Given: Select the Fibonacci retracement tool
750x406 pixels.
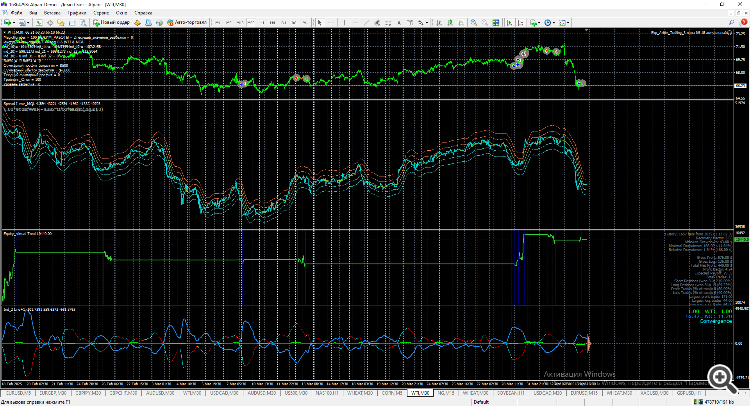Looking at the screenshot, I should click(388, 22).
